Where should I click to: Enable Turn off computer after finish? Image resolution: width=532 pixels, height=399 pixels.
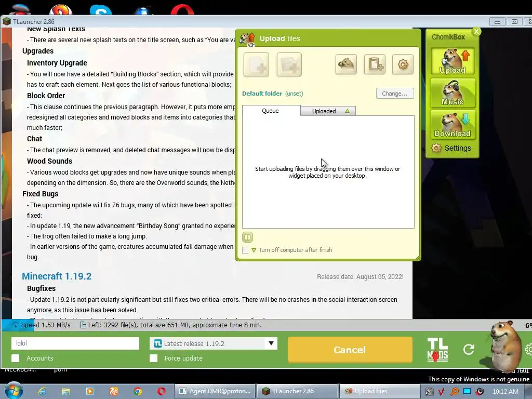click(245, 250)
